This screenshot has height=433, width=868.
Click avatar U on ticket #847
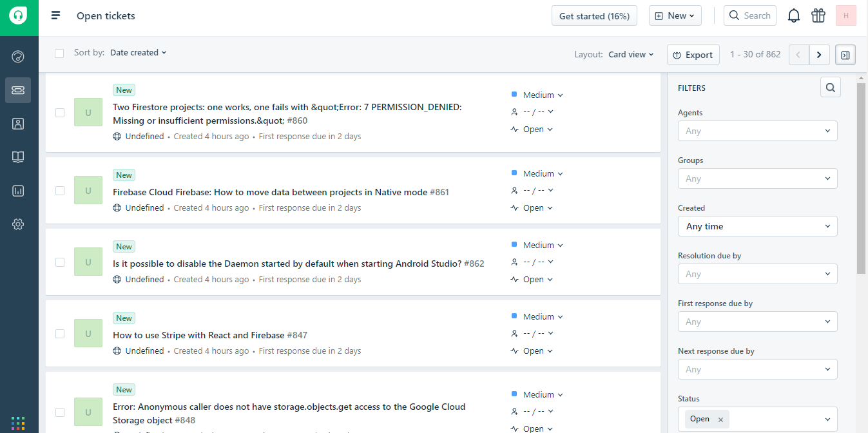(x=88, y=333)
